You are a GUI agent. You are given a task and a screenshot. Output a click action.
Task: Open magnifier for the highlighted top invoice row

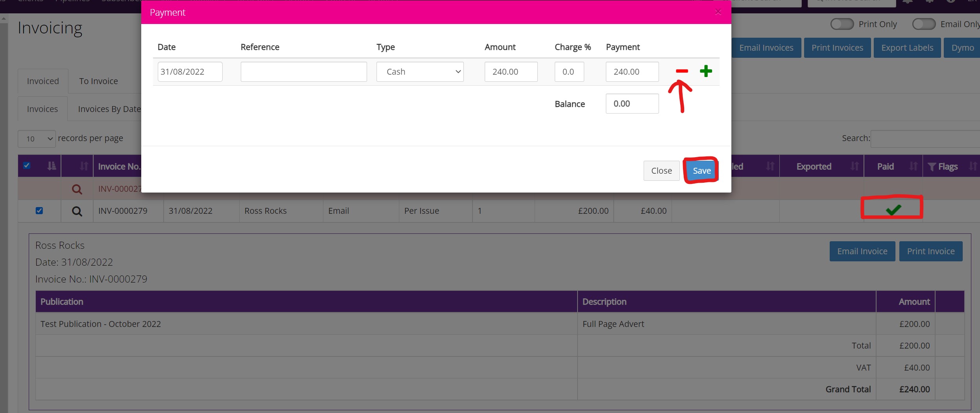[77, 189]
